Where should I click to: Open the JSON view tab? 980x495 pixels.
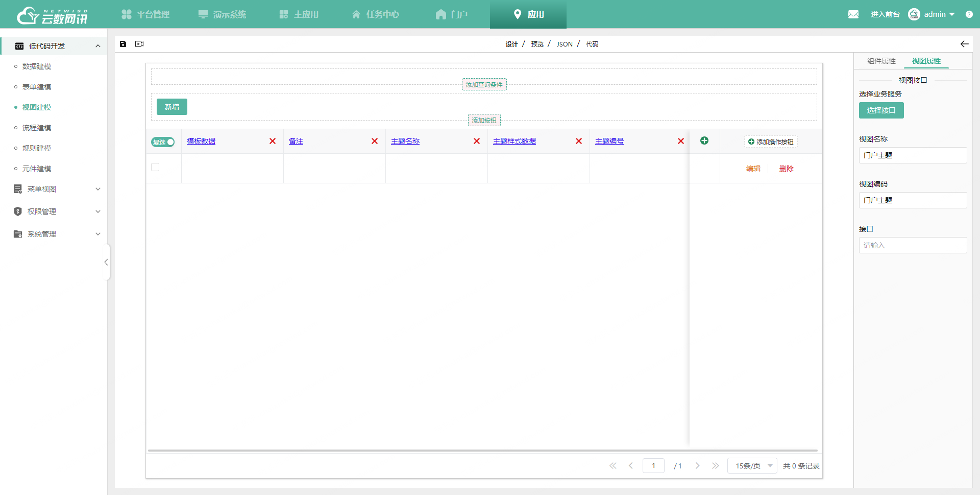tap(565, 44)
